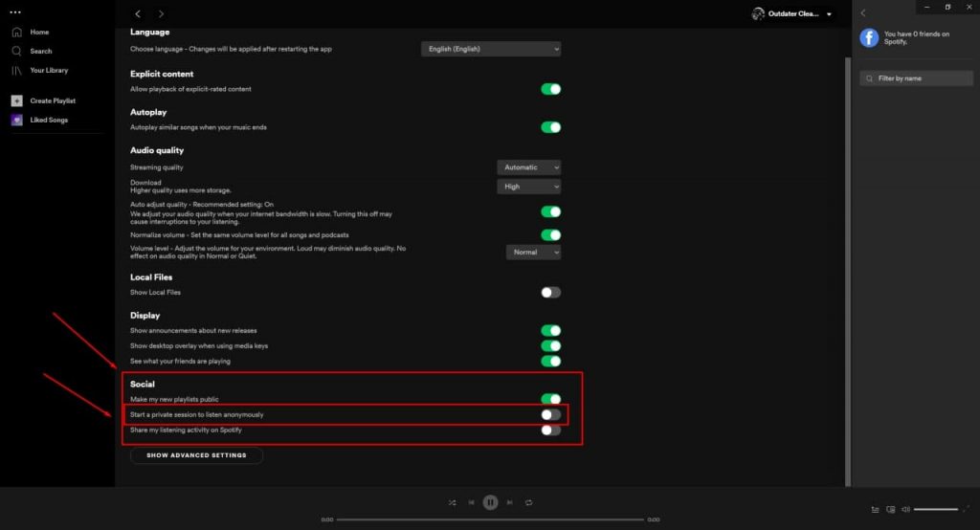Toggle desktop overlay for media keys

[550, 345]
